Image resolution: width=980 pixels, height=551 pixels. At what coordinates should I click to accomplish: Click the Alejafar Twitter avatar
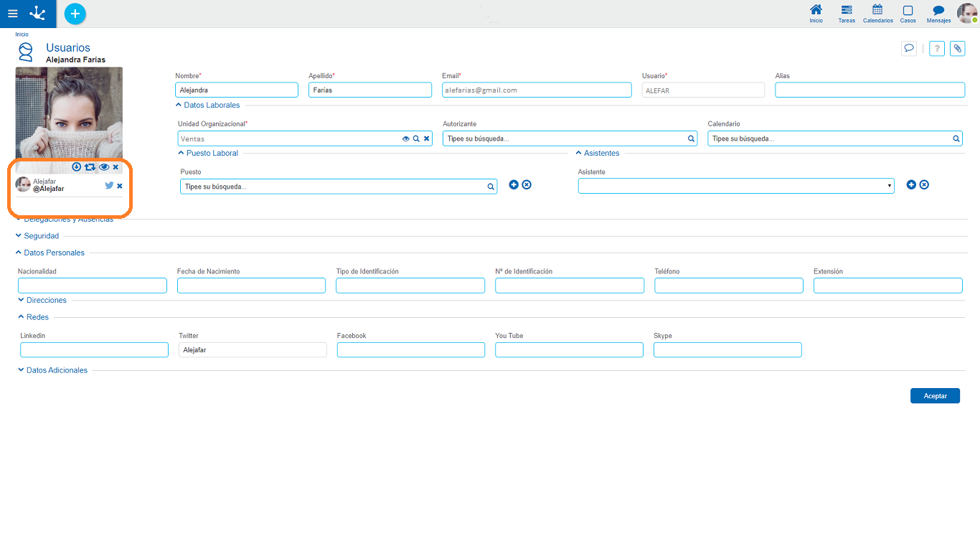tap(23, 184)
